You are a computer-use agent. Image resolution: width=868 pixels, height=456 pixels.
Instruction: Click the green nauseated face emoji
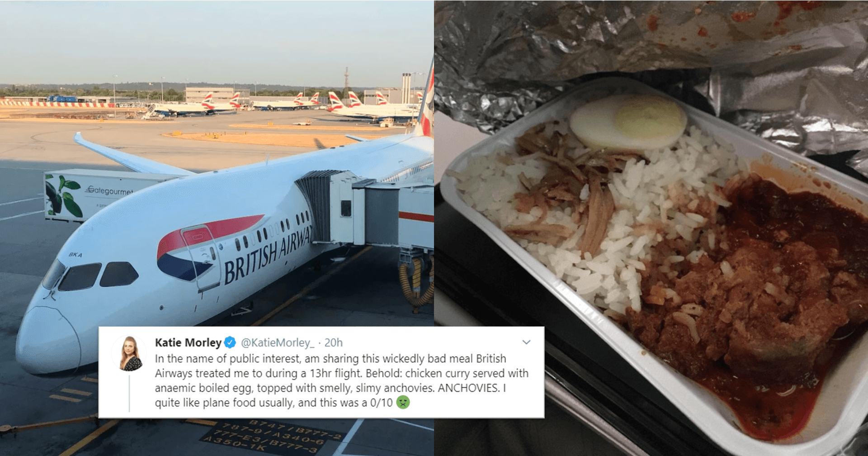[403, 402]
